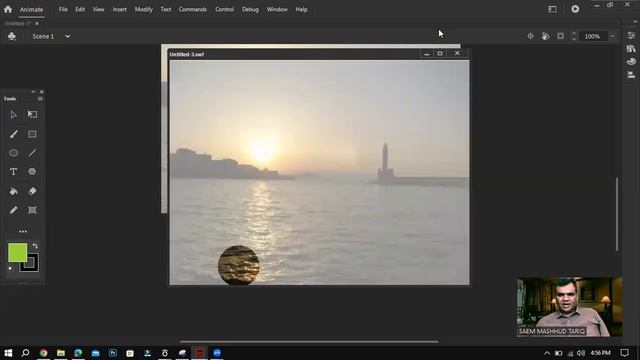This screenshot has width=640, height=360.
Task: Close the Untitled document tab
Action: click(x=37, y=23)
